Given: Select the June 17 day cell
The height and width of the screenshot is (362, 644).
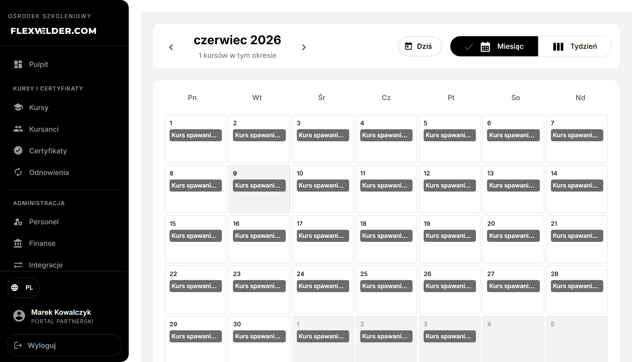Looking at the screenshot, I should [323, 239].
